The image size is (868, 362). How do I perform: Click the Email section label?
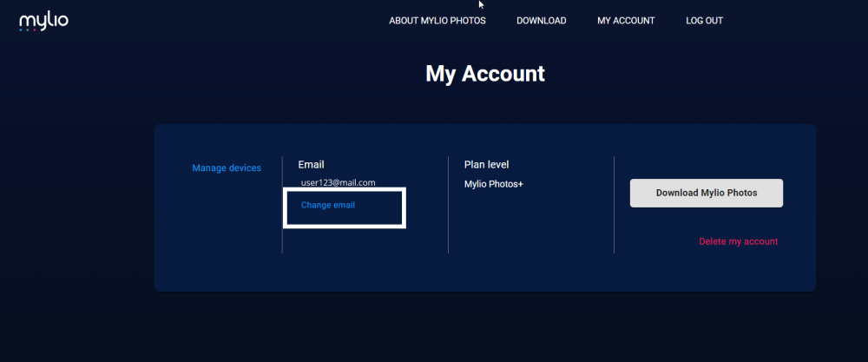[x=311, y=164]
